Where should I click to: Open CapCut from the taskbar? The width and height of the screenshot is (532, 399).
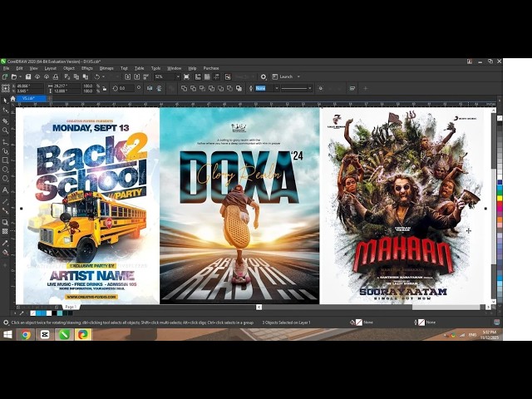(44, 334)
